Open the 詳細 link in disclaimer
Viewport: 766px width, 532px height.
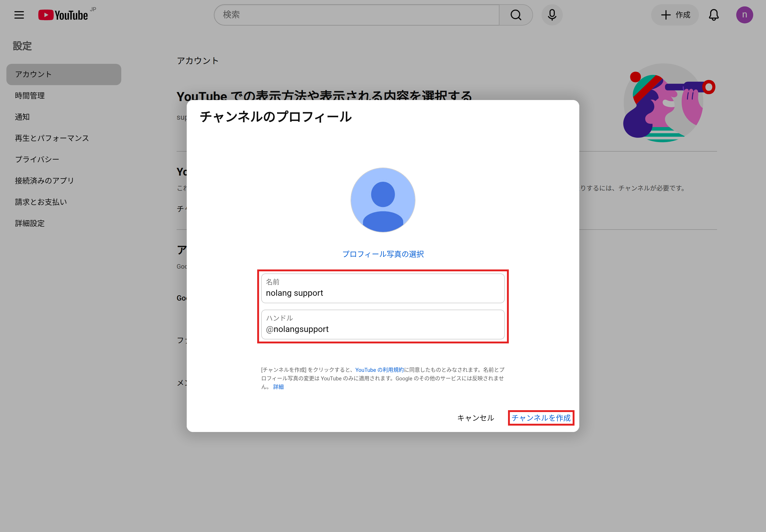(x=278, y=387)
